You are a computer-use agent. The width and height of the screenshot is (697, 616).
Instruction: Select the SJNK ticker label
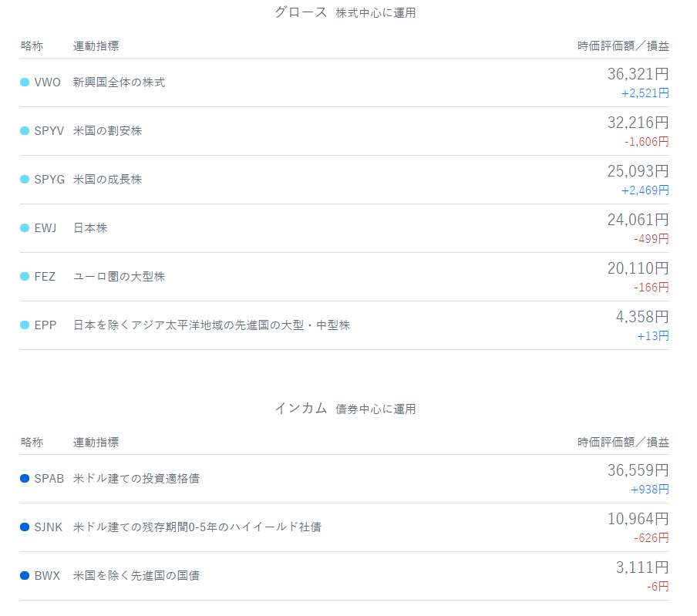(49, 527)
